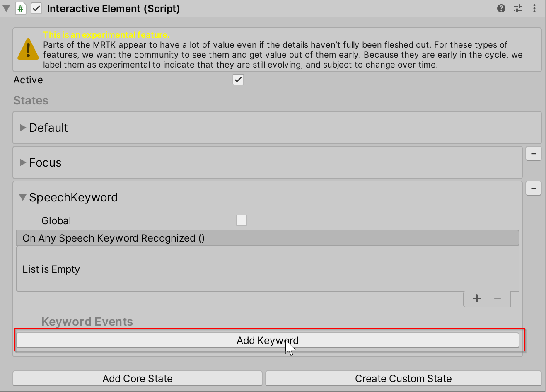Remove the SpeechKeyword state with minus button
Screen dimensions: 546x392
pyautogui.click(x=534, y=189)
